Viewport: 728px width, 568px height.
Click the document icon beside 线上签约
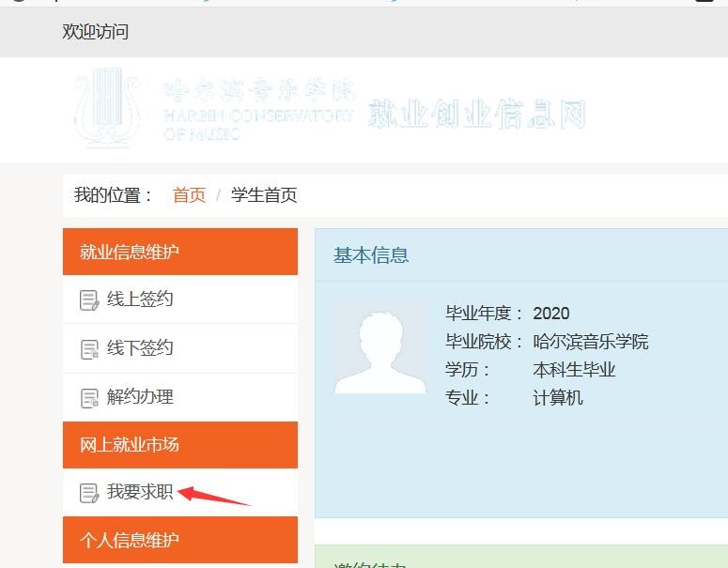pyautogui.click(x=89, y=300)
